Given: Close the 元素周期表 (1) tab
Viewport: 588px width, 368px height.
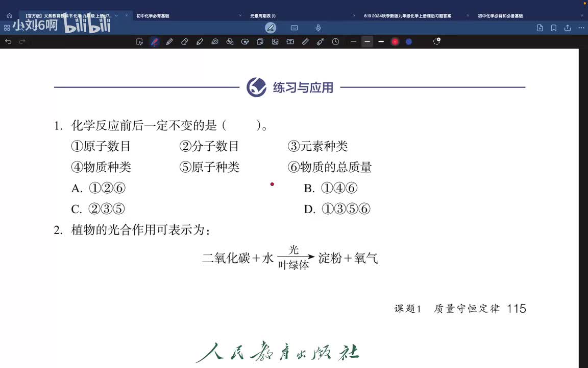Looking at the screenshot, I should tap(354, 16).
